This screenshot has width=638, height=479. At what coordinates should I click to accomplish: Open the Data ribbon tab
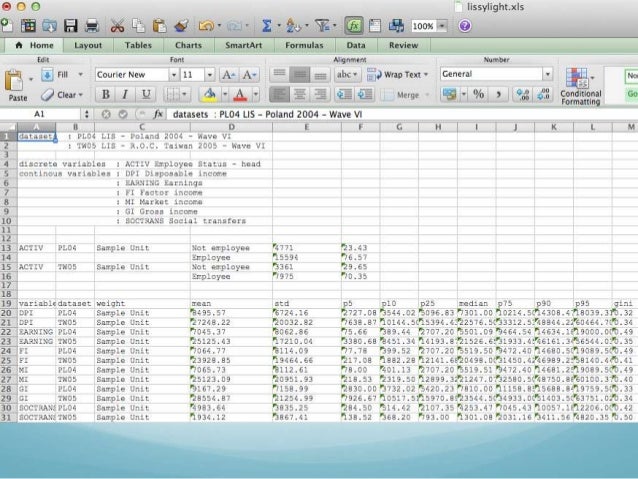pyautogui.click(x=356, y=45)
